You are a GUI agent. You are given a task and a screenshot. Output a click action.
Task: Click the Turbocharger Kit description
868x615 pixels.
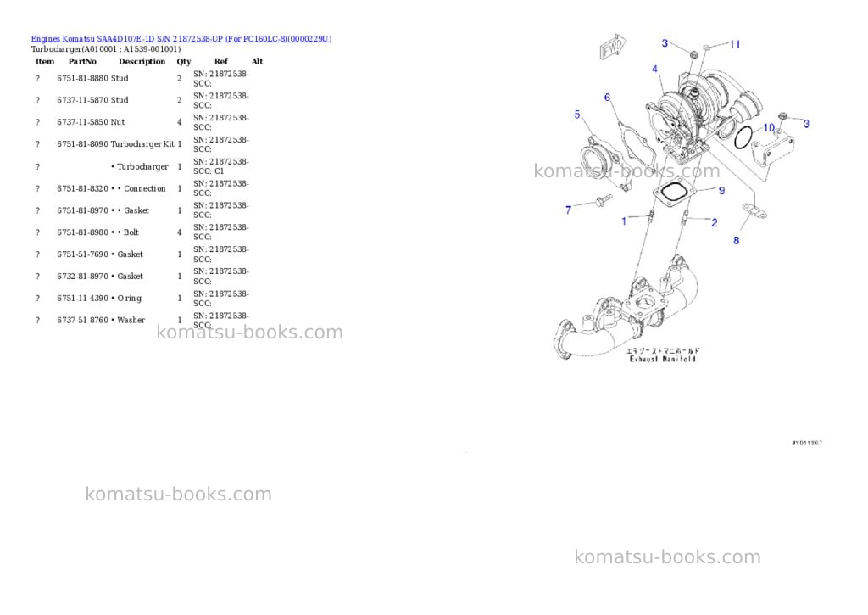[142, 144]
